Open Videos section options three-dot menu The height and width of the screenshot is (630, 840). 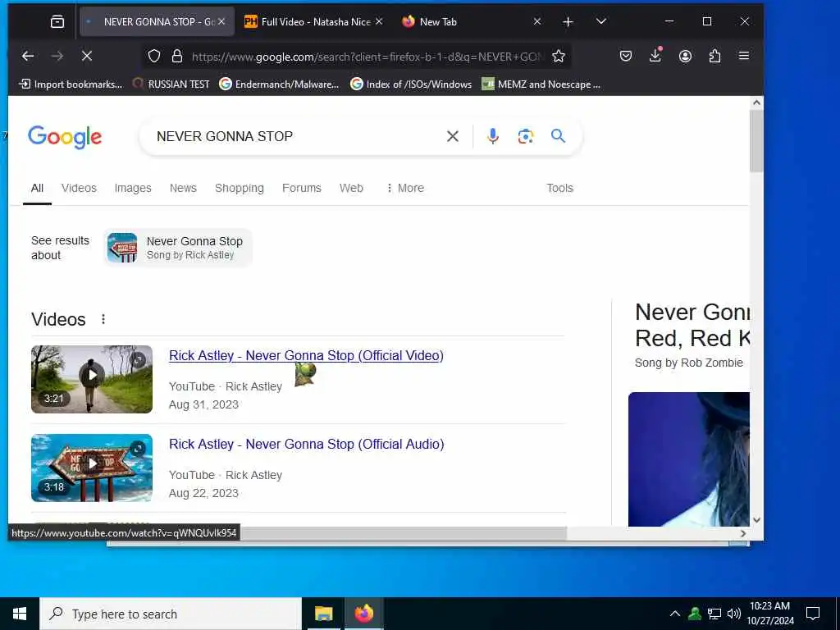click(x=103, y=319)
